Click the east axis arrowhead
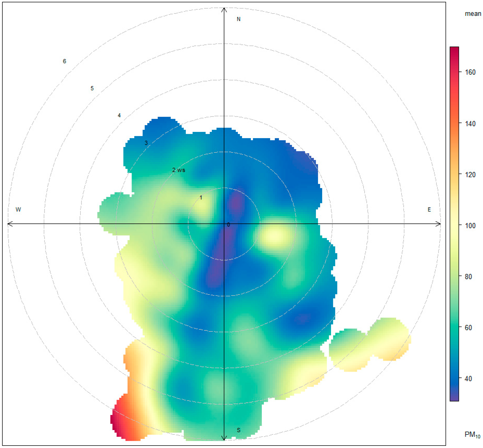This screenshot has width=483, height=448. (439, 224)
